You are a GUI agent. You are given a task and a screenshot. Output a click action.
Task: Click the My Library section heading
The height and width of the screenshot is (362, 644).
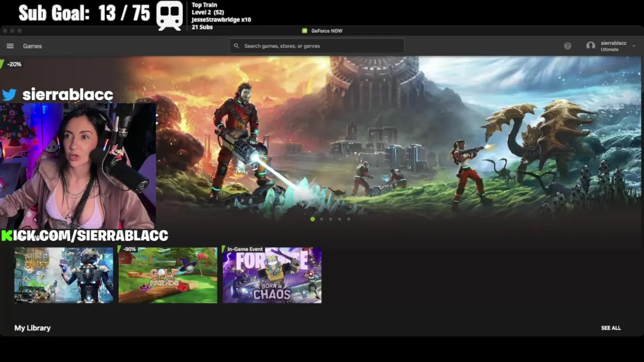coord(33,328)
